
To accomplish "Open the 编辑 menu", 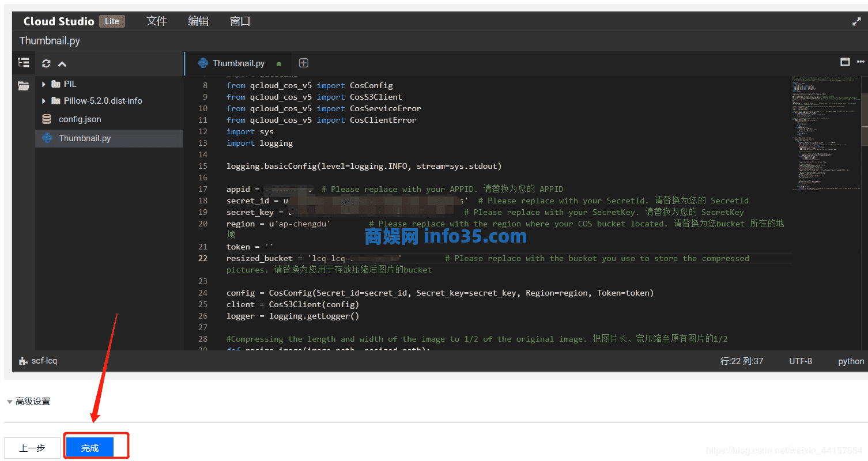I will (x=198, y=21).
